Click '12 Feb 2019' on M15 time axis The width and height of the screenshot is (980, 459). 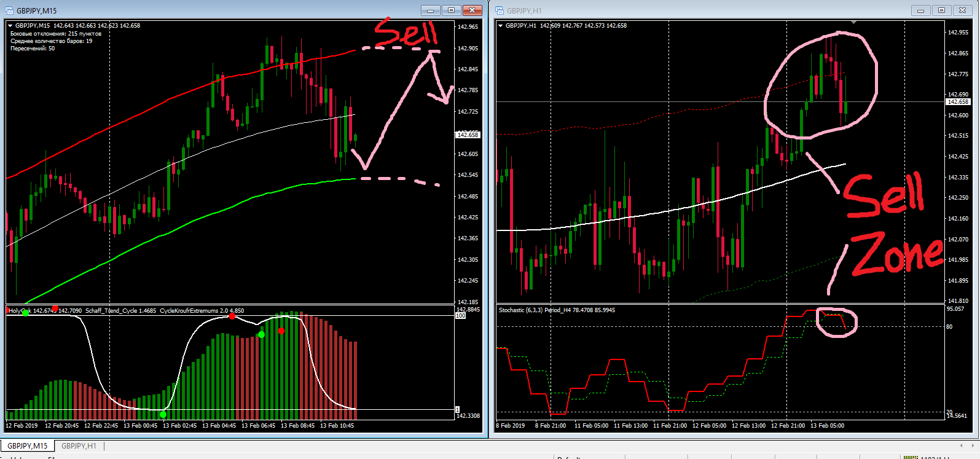pos(22,426)
